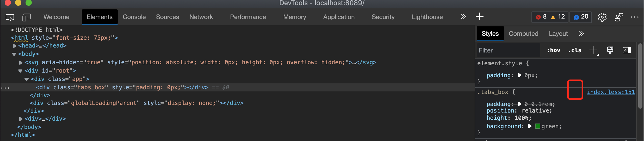Toggle the .cls element classes panel

575,50
